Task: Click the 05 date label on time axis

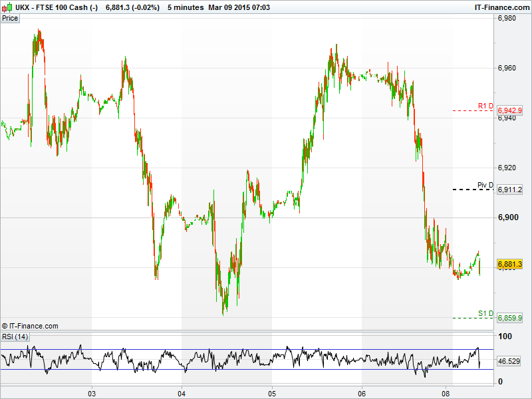Action: click(271, 392)
